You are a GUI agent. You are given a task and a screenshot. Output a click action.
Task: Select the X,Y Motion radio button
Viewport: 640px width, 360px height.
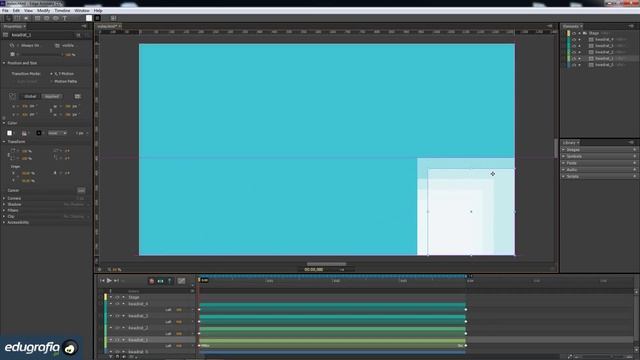tap(51, 74)
